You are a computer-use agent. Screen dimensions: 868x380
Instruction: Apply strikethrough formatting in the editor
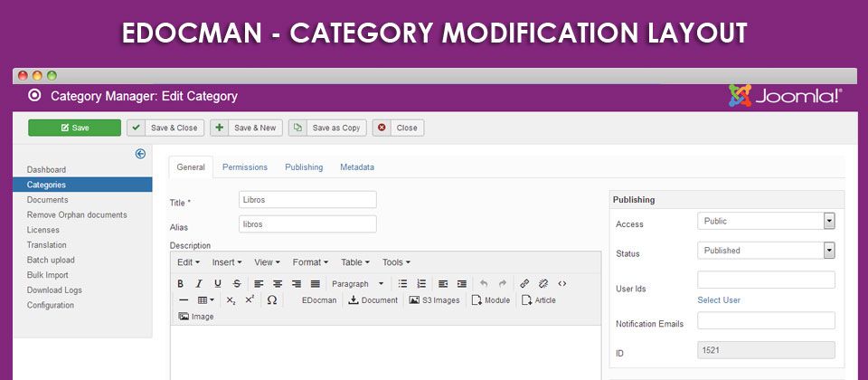[x=237, y=283]
